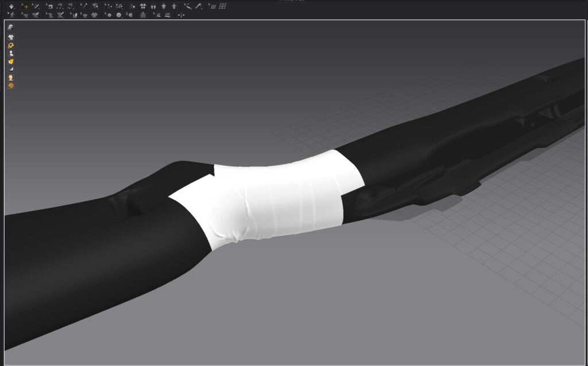Select the button with arrow tool
The image size is (588, 366).
point(109,15)
